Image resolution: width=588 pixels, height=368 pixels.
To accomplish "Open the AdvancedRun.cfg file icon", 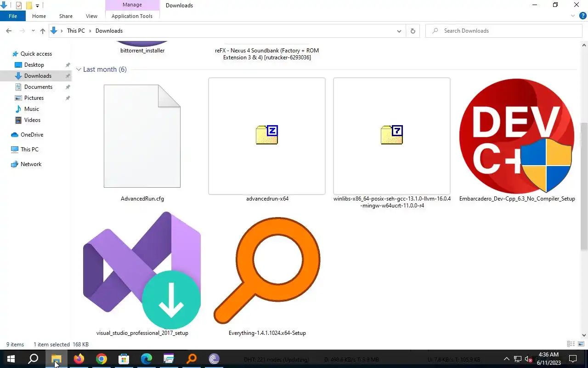I will pos(142,136).
